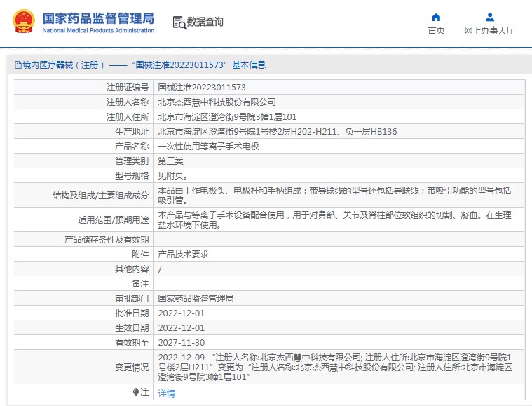532x406 pixels.
Task: Click the 生产地址 row label
Action: [132, 132]
